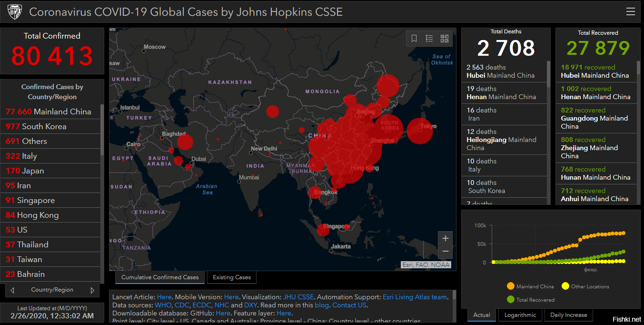Click the Country/Region pager label
Screen dimensions: 644x325
click(52, 290)
